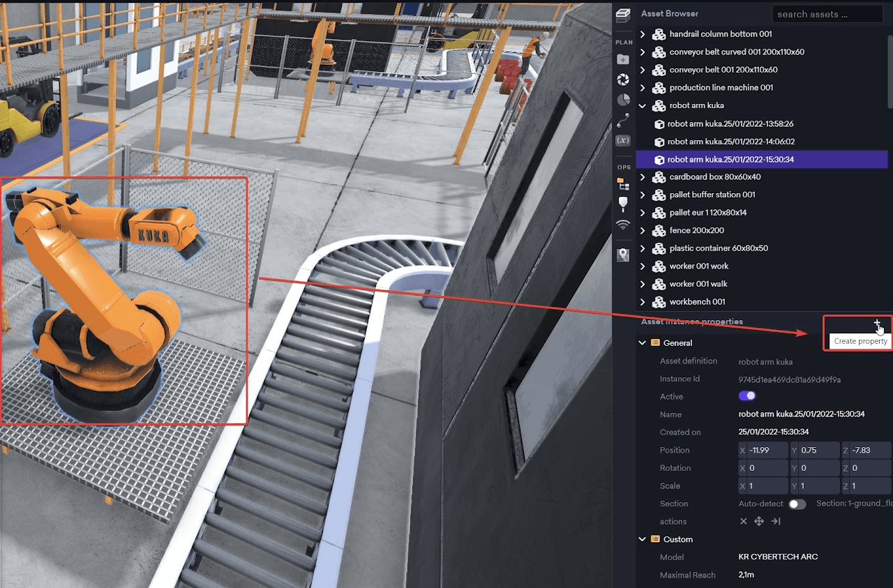The image size is (893, 588).
Task: Click the X delete icon in actions row
Action: click(743, 521)
